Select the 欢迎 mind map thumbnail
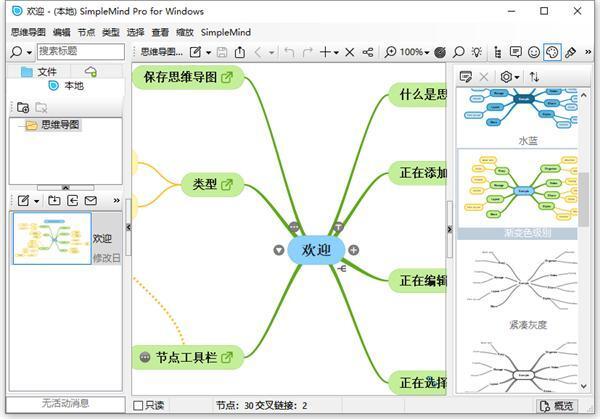Viewport: 600px width, 419px height. coord(52,238)
